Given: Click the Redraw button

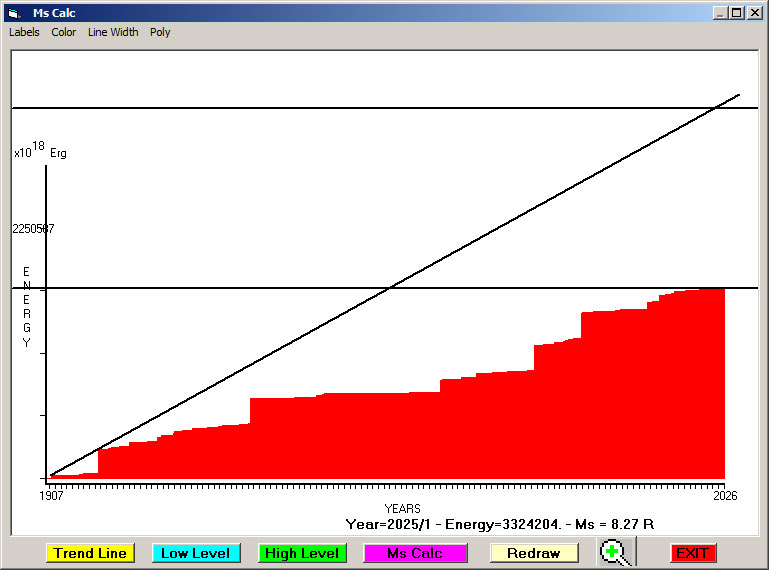Looking at the screenshot, I should coord(533,553).
